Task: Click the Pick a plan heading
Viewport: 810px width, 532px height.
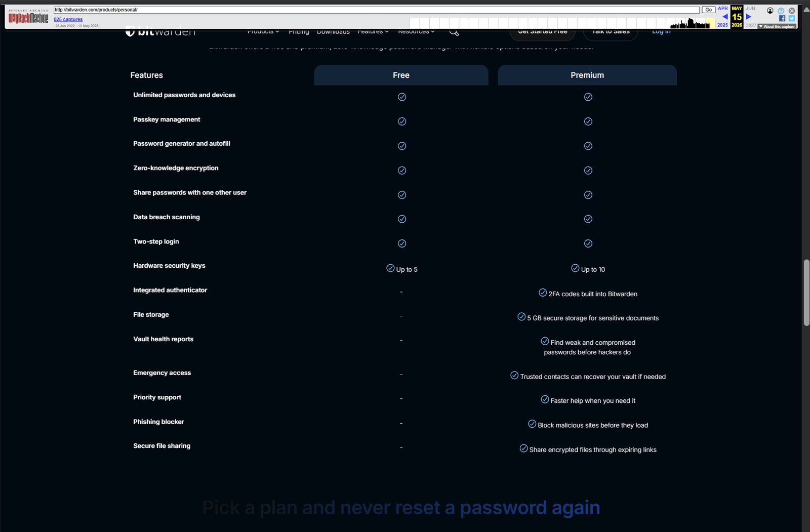Action: [x=401, y=507]
